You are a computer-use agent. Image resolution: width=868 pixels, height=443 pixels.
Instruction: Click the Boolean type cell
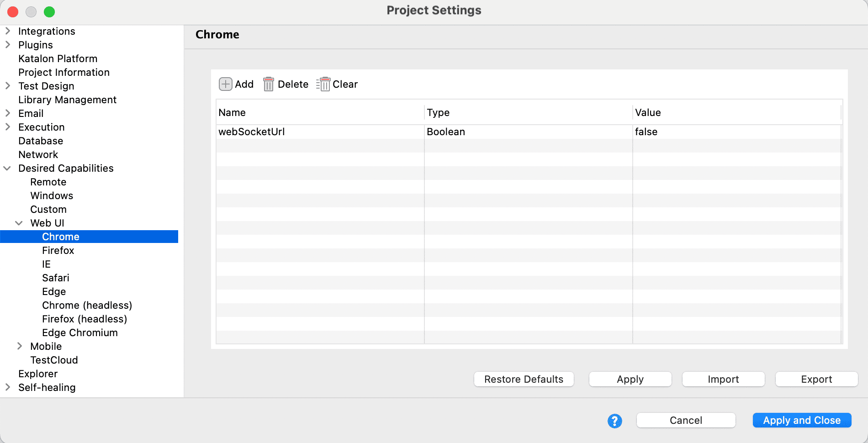tap(446, 132)
